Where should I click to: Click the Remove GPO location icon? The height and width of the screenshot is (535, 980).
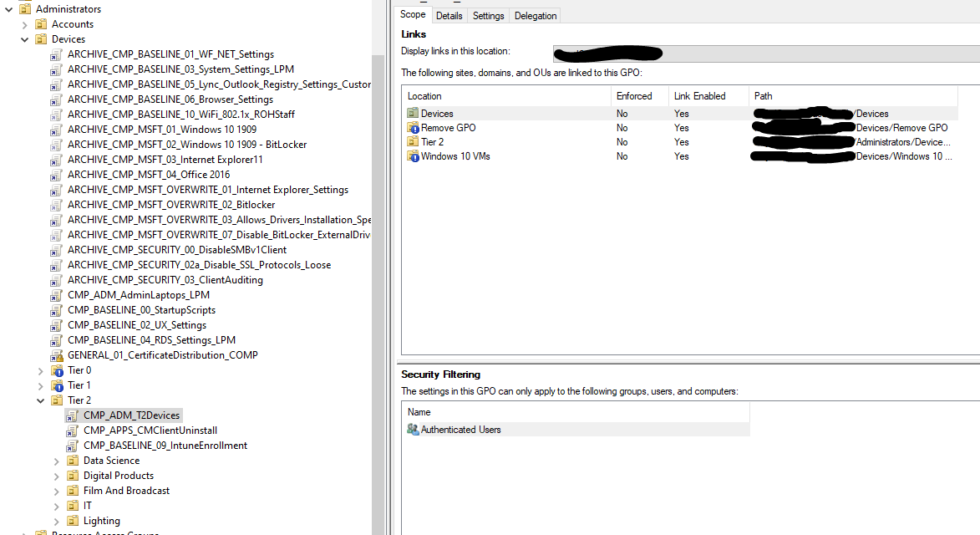coord(413,128)
